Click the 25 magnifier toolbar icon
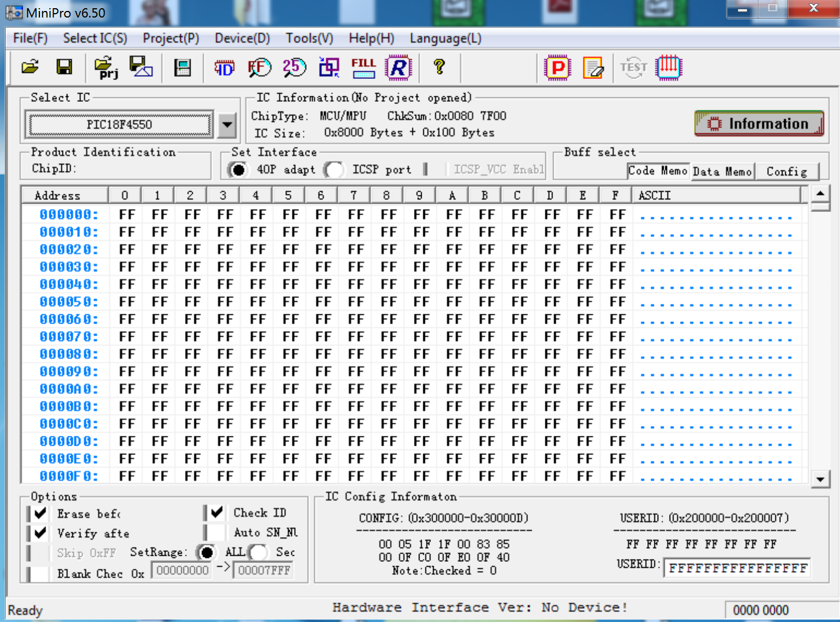The width and height of the screenshot is (840, 622). click(x=294, y=67)
